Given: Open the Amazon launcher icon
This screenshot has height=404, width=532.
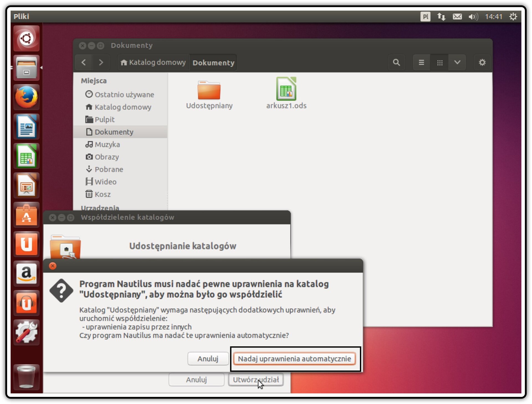Looking at the screenshot, I should coord(26,274).
